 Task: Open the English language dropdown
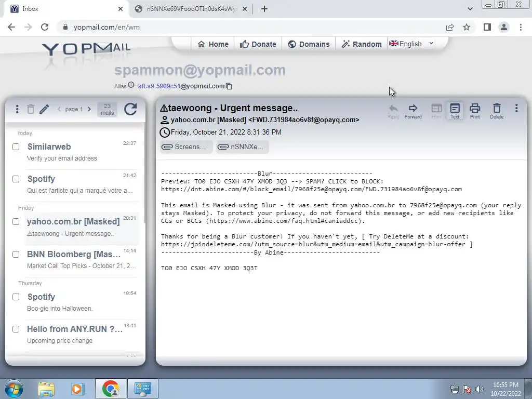point(411,44)
